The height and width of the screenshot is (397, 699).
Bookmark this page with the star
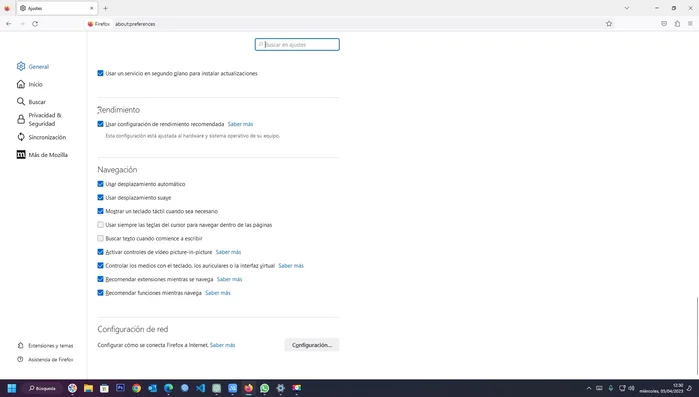click(x=609, y=24)
